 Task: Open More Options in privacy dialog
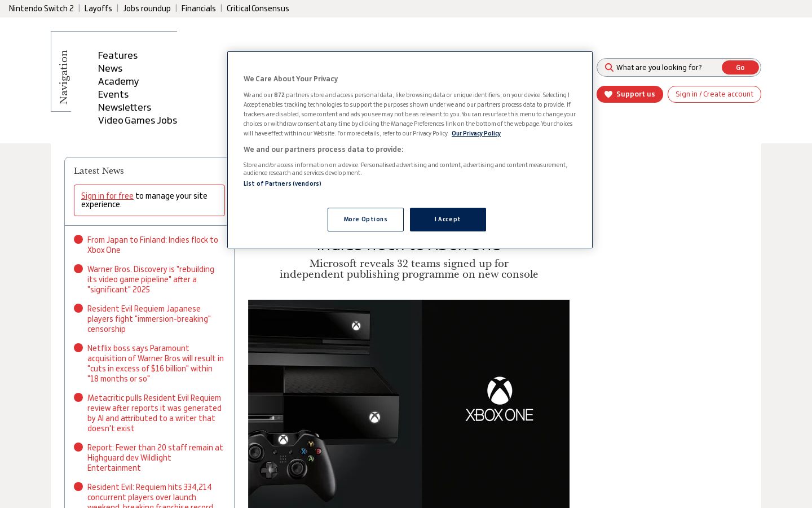365,220
